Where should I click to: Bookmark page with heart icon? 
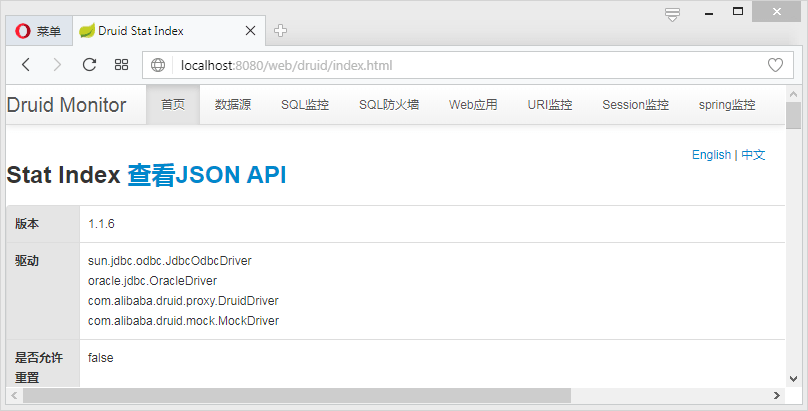[x=776, y=65]
